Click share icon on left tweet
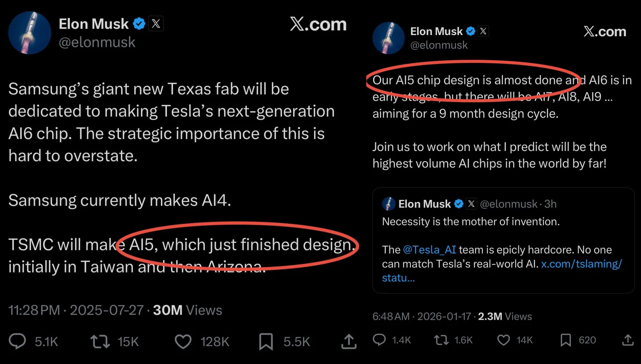 coord(349,341)
